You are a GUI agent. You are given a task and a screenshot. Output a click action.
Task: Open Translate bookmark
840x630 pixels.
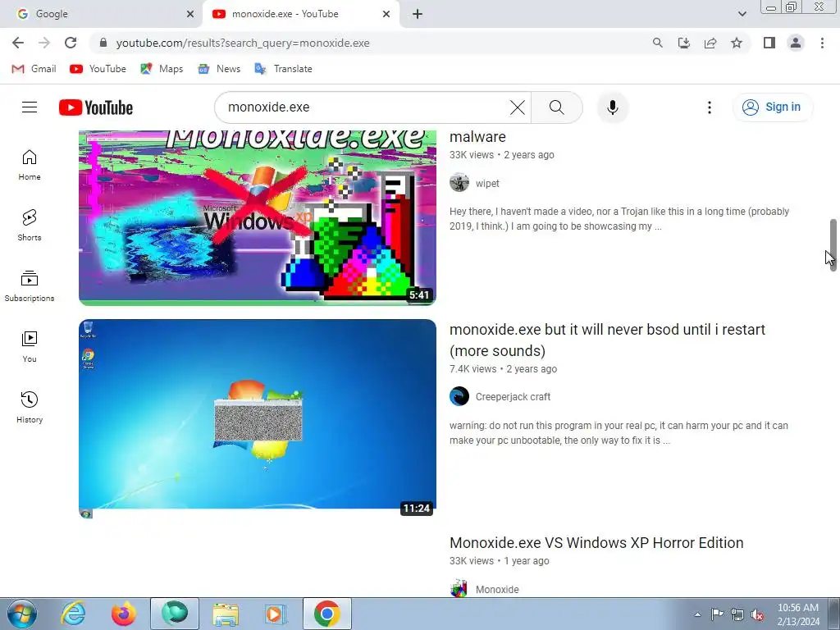click(x=283, y=69)
